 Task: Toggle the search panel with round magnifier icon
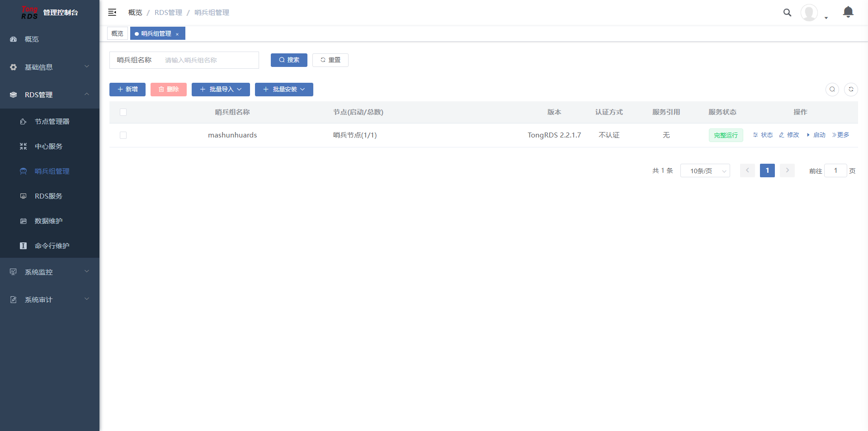pyautogui.click(x=832, y=90)
